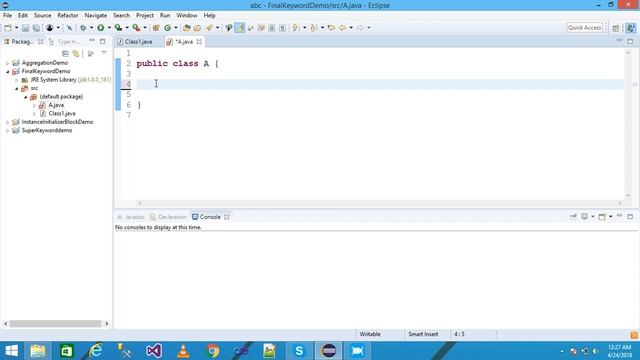Open the Coverage dropdown arrow
The width and height of the screenshot is (640, 360).
tap(127, 28)
